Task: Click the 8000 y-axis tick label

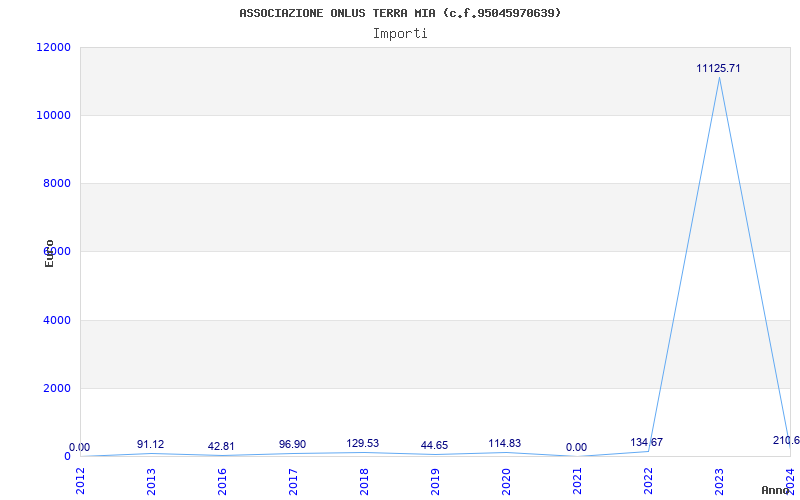Action: 56,183
